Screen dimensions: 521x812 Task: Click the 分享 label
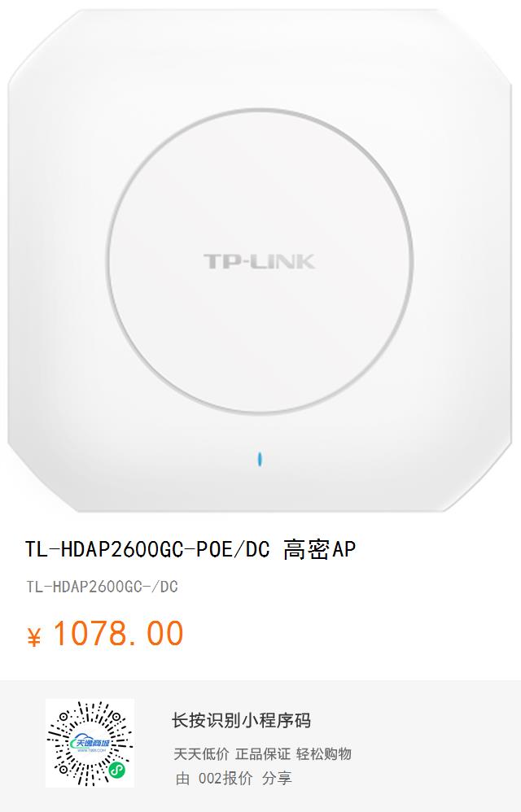click(277, 778)
